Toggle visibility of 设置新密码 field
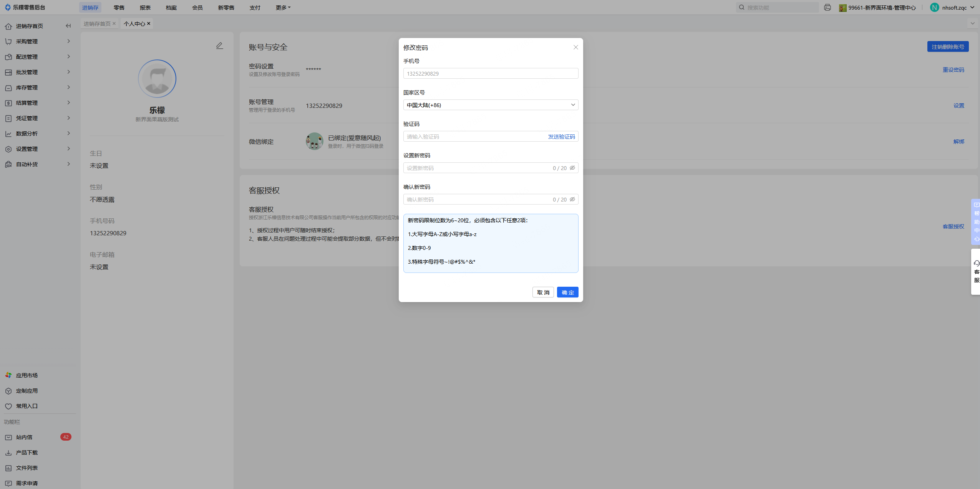The height and width of the screenshot is (489, 980). (572, 168)
